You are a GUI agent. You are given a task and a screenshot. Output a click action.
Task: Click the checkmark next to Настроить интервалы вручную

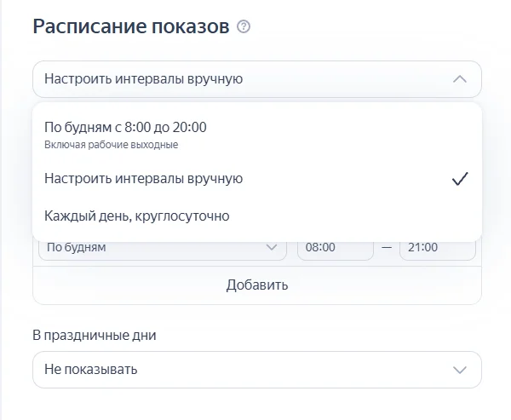460,179
